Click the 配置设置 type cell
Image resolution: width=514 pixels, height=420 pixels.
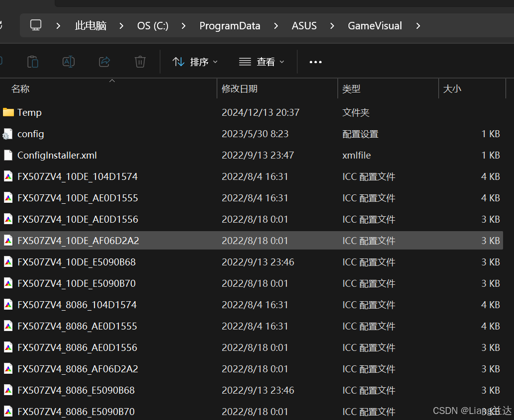[x=360, y=134]
